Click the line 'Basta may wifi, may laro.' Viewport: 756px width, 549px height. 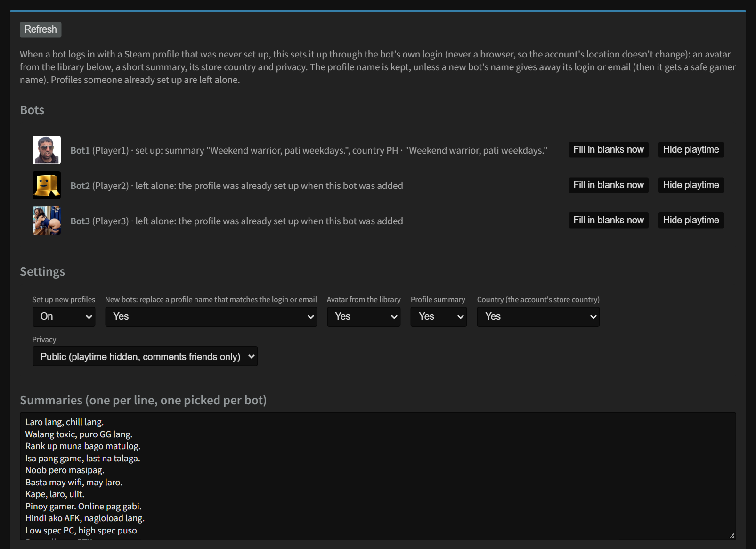[x=74, y=483]
